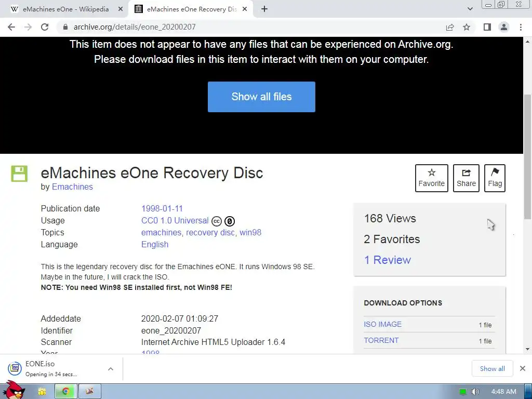Click the Chrome taskbar icon
Screen dimensions: 532x399
click(66, 392)
